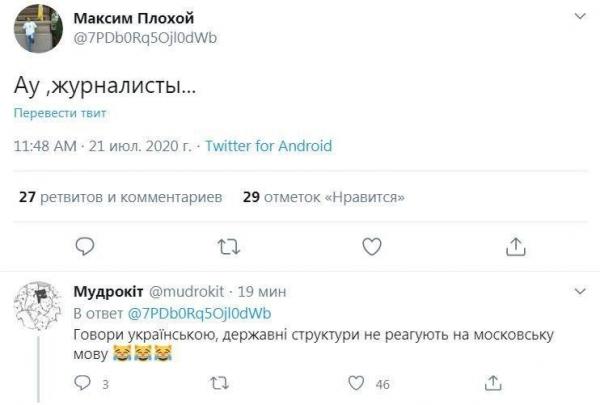Reply to Максим Плохой's tweet
Viewport: 600px width, 405px height.
(x=85, y=246)
